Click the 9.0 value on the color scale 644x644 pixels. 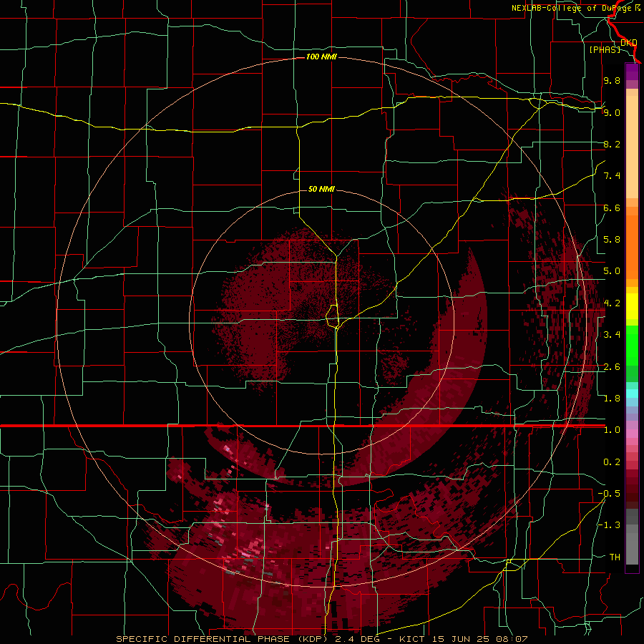click(x=612, y=112)
